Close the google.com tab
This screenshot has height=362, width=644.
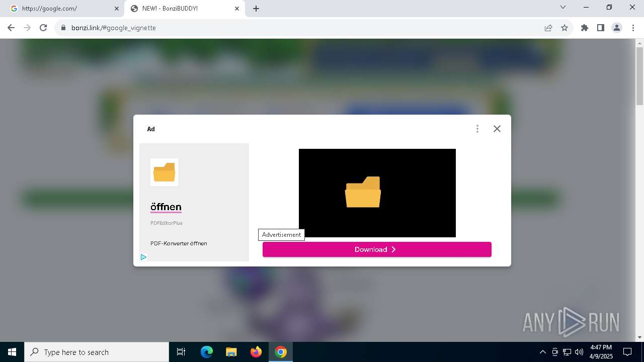117,9
